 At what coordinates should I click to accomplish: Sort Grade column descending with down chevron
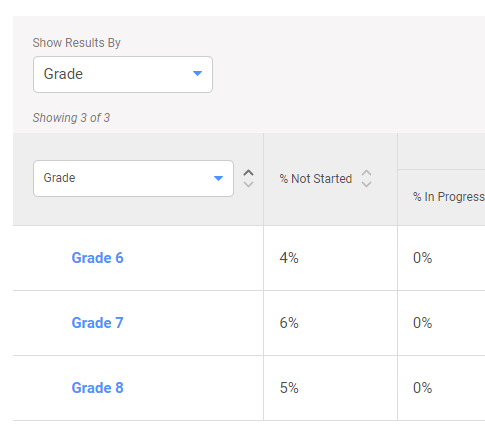point(248,184)
